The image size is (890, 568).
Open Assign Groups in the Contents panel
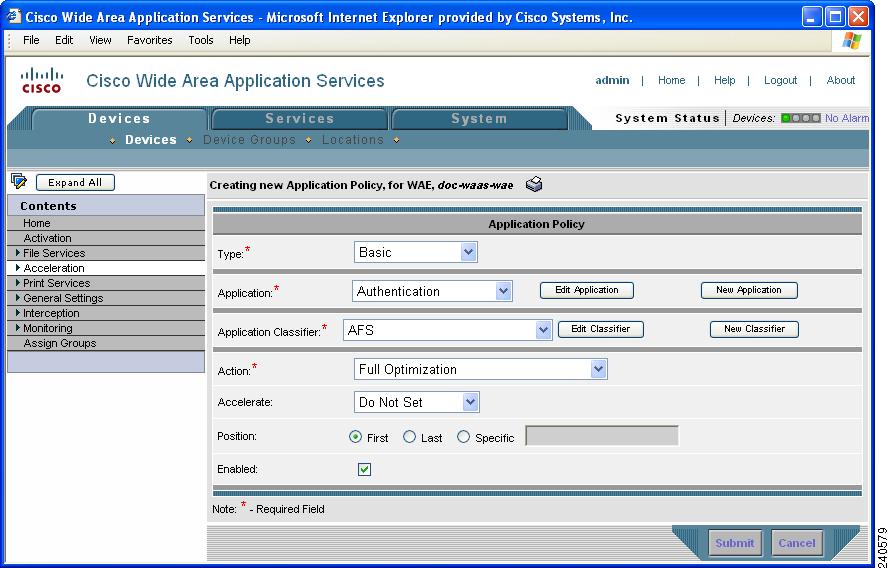pyautogui.click(x=106, y=343)
